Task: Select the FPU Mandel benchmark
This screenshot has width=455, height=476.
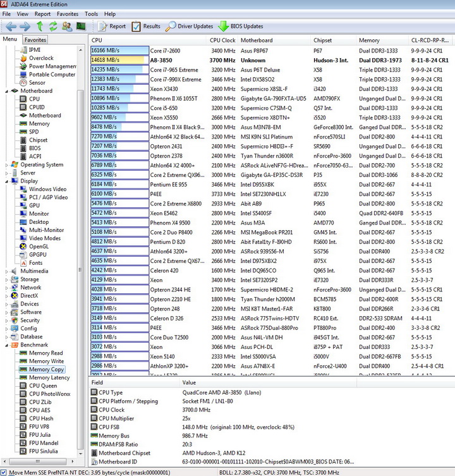Action: [x=39, y=443]
